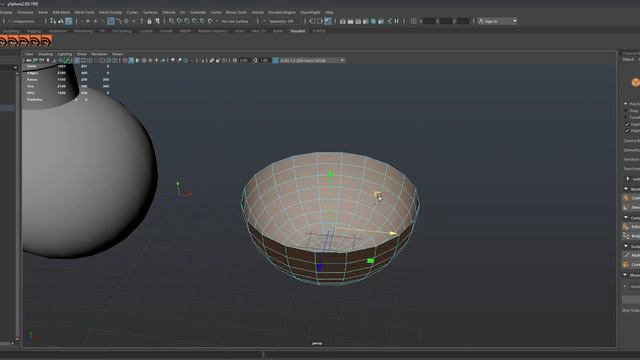The height and width of the screenshot is (360, 640).
Task: Open the Bonus Tools menu
Action: [236, 12]
